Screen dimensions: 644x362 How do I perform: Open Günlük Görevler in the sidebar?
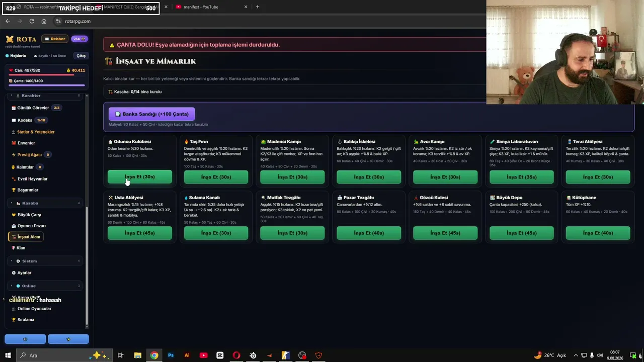click(x=36, y=108)
